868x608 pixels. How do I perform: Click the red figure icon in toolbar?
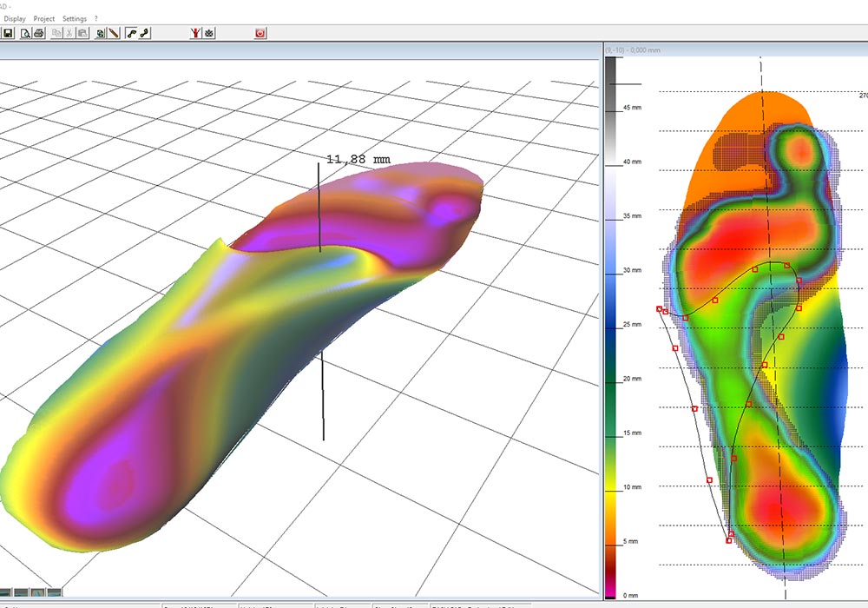[x=196, y=33]
